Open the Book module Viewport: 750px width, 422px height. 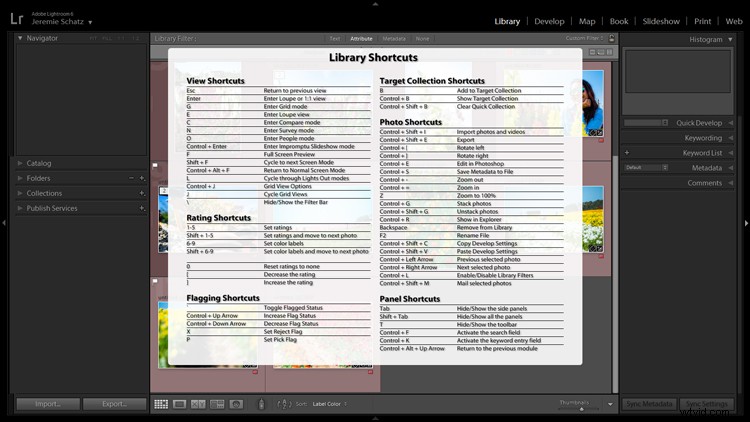click(x=619, y=21)
